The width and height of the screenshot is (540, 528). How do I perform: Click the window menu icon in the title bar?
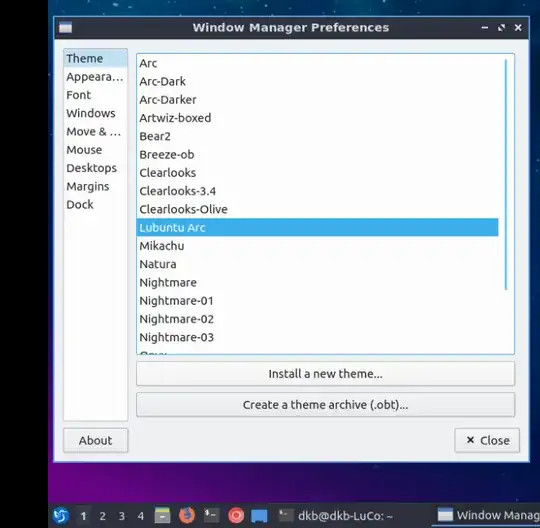[65, 28]
